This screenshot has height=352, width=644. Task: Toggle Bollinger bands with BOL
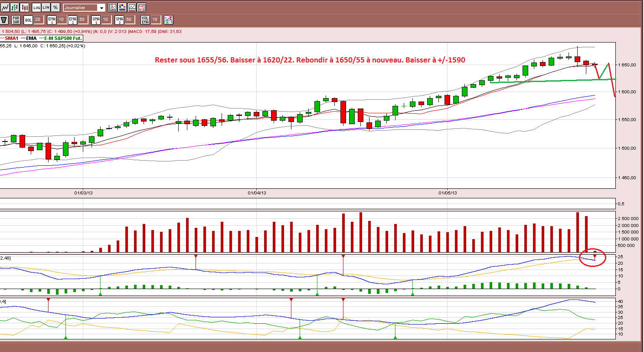(x=28, y=20)
